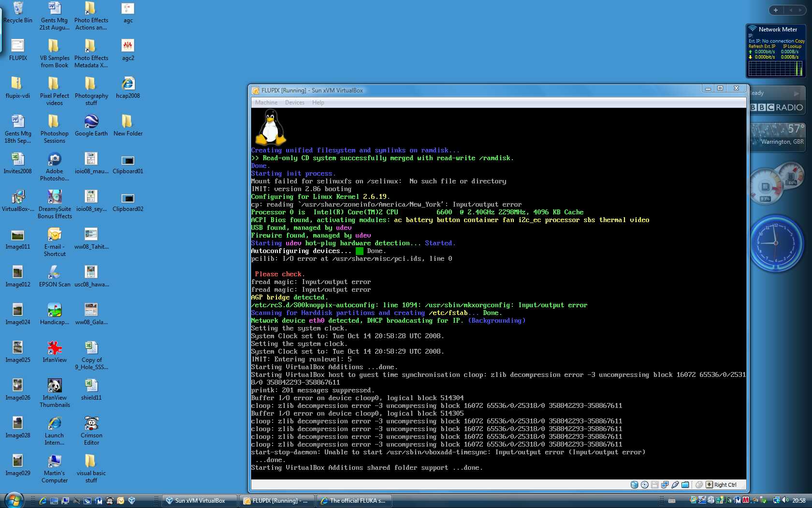The image size is (812, 508).
Task: Select the FLUPIX desktop file icon
Action: coord(18,50)
